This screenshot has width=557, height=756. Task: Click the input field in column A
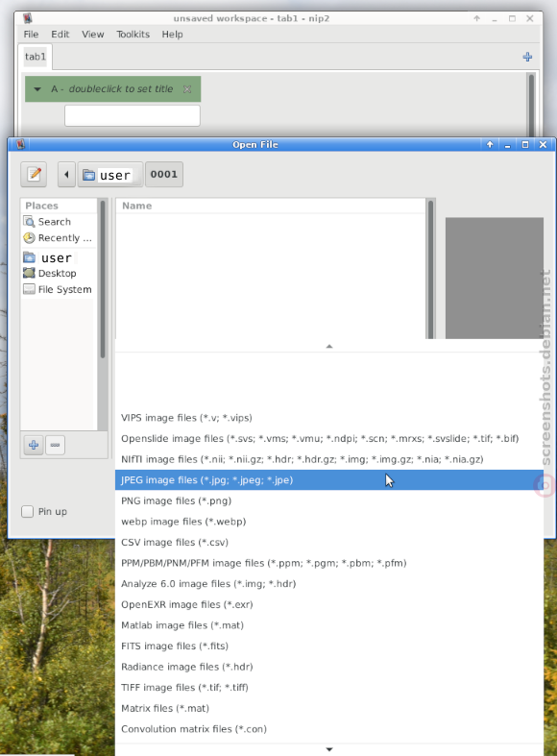133,115
